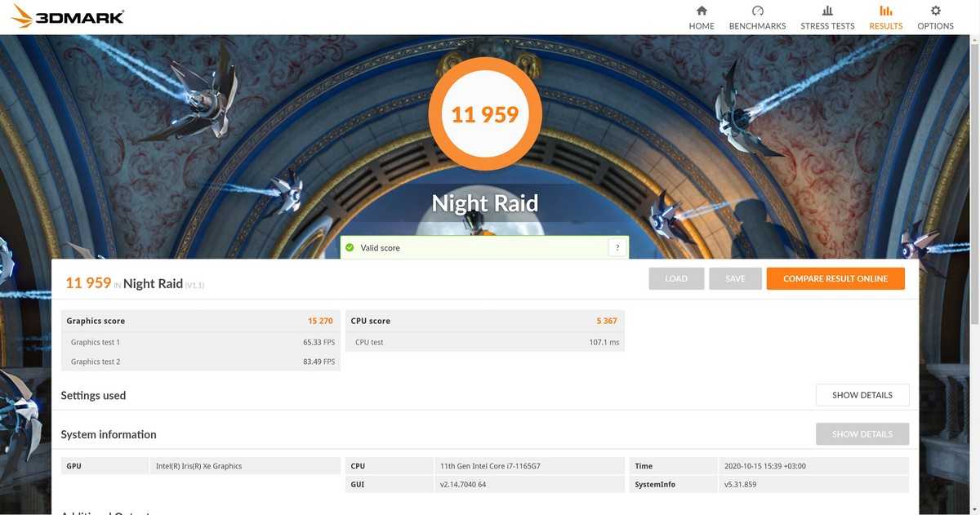Viewport: 980px width, 515px height.
Task: Click the orange 11 959 score circle
Action: coord(485,113)
